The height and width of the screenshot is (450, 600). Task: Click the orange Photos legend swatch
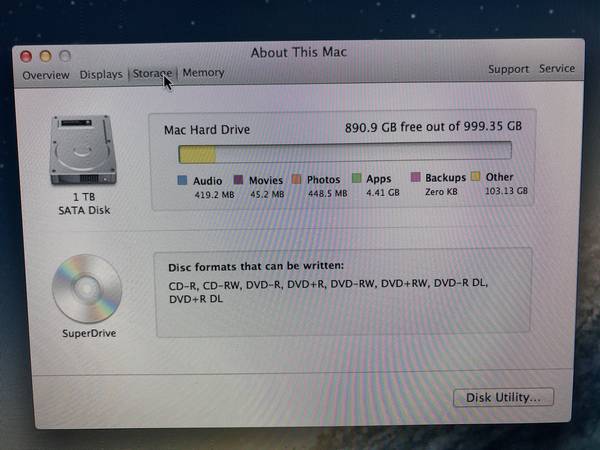click(298, 180)
